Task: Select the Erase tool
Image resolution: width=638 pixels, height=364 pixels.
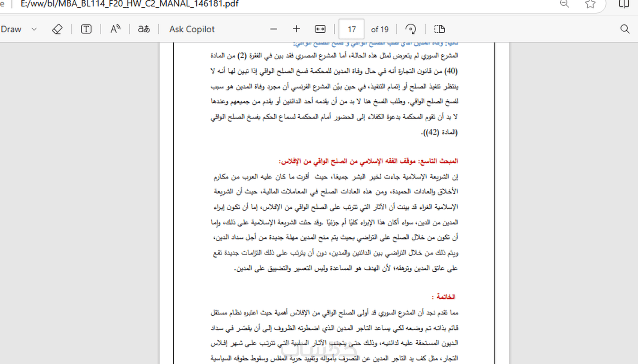Action: pyautogui.click(x=57, y=29)
